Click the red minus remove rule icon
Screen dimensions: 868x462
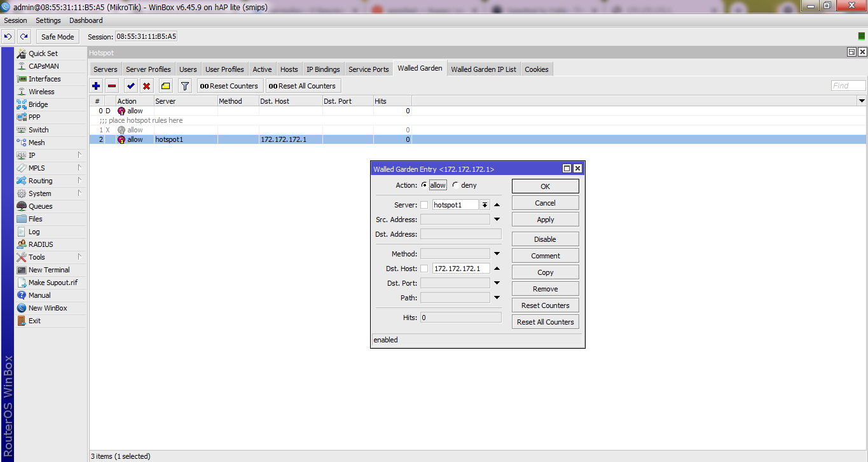pyautogui.click(x=112, y=86)
